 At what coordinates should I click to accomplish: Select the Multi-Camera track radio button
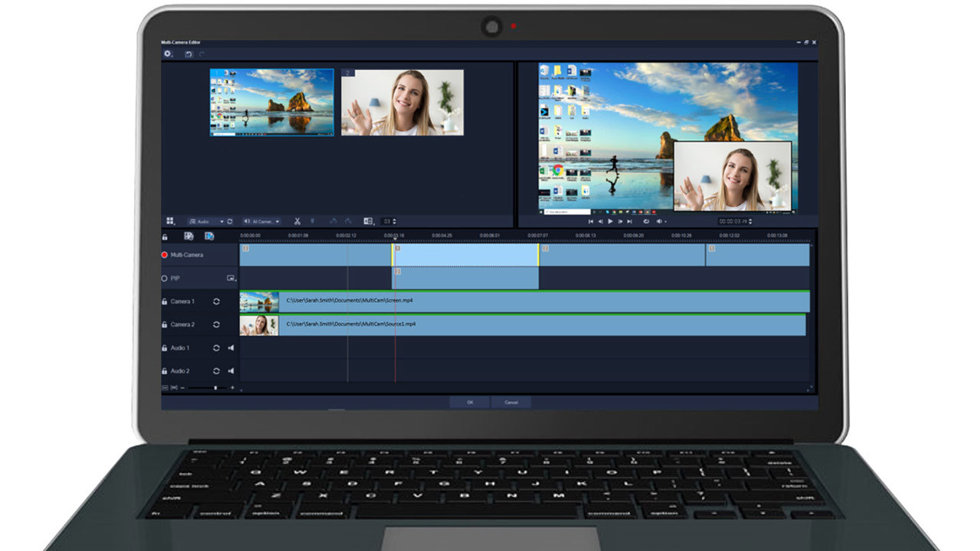[164, 255]
